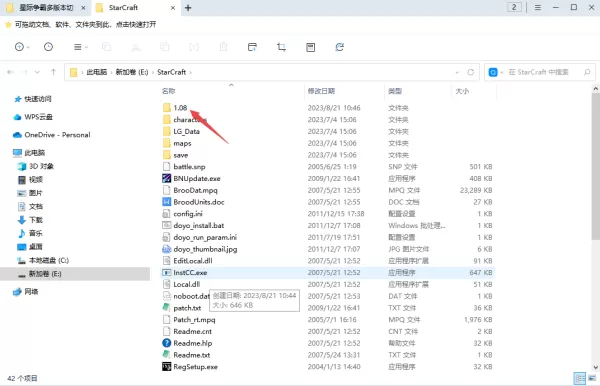
Task: Select RegSetup.exe application icon
Action: click(x=166, y=367)
